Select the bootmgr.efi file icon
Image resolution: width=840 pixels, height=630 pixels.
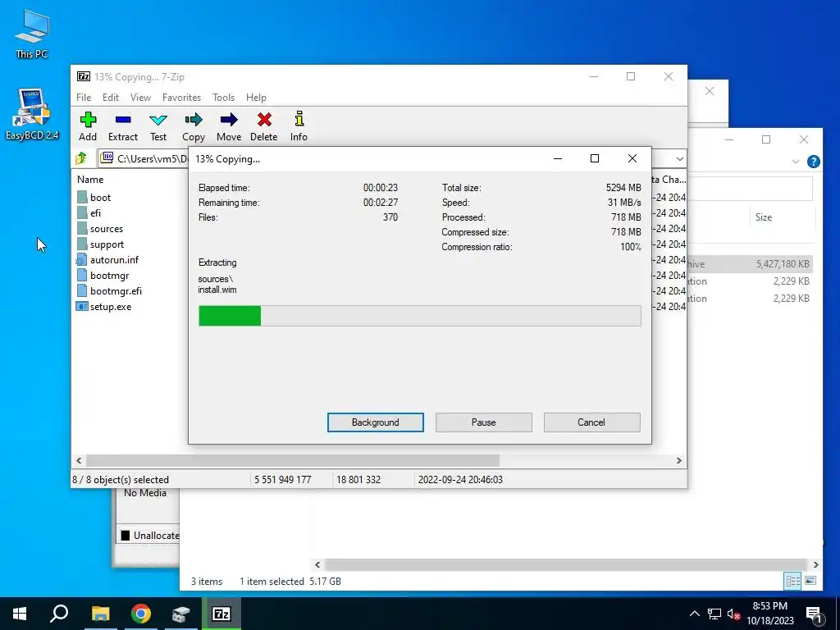click(82, 290)
